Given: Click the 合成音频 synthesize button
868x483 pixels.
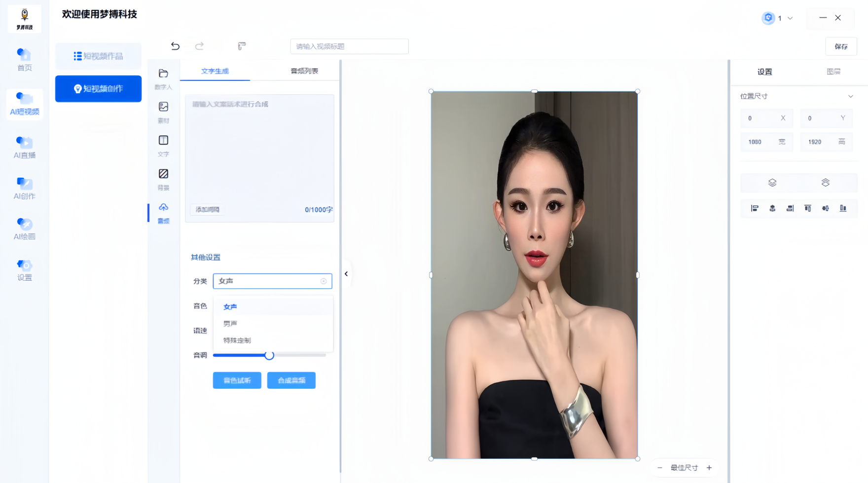Looking at the screenshot, I should (x=291, y=380).
